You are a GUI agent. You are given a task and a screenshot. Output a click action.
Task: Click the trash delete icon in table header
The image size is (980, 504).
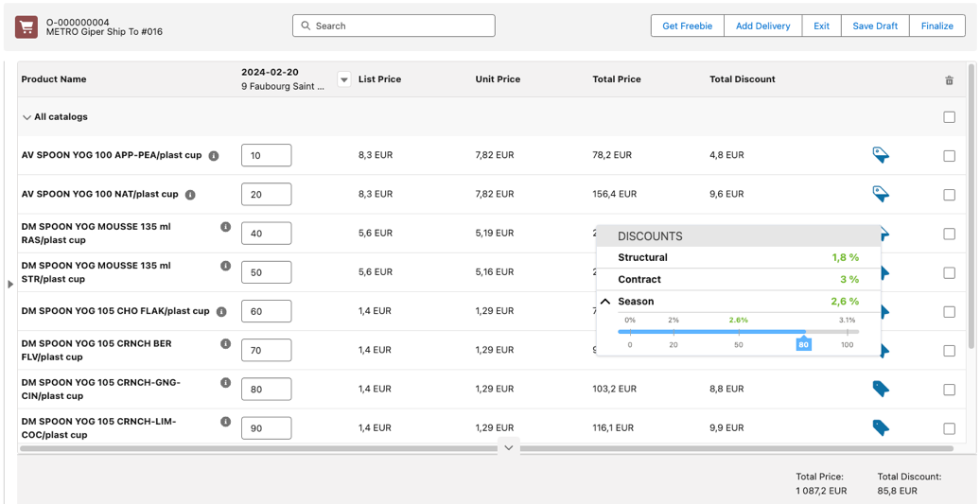(949, 80)
